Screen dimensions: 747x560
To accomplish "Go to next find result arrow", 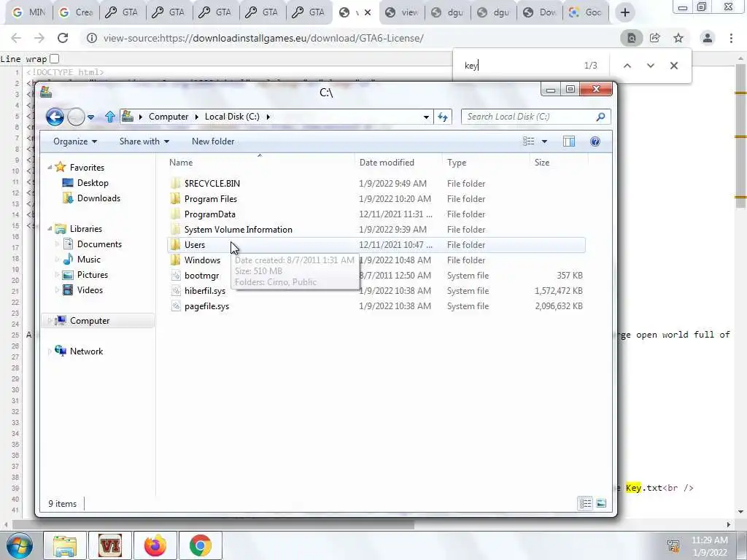I will click(x=651, y=66).
